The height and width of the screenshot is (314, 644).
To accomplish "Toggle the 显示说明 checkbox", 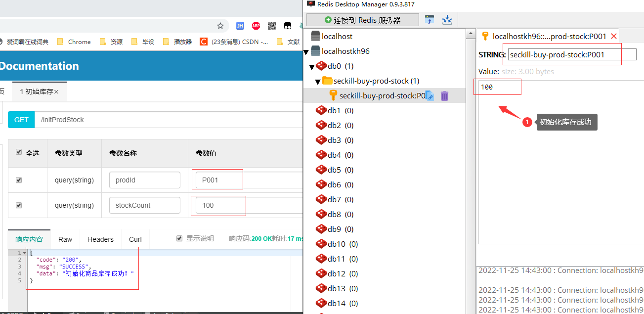I will 179,238.
